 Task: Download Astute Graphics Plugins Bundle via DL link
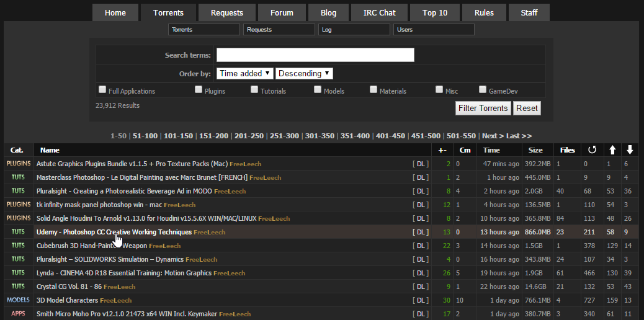tap(421, 164)
